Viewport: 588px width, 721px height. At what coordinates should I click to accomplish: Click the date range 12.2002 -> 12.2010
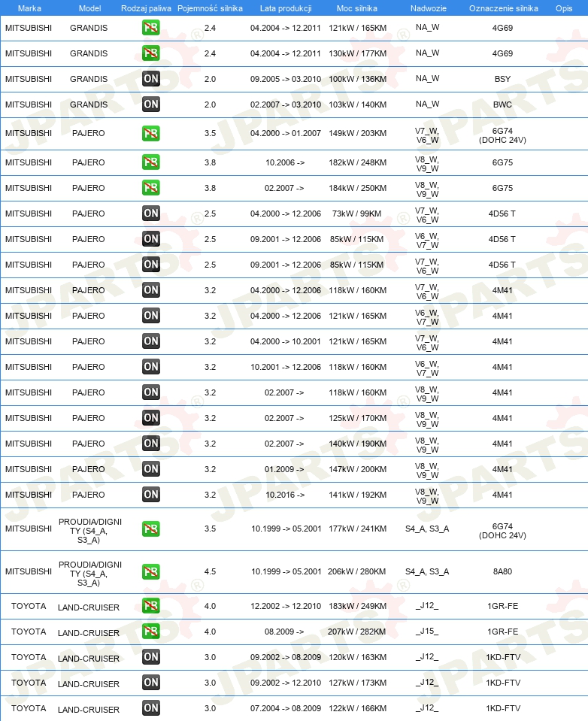tap(286, 606)
